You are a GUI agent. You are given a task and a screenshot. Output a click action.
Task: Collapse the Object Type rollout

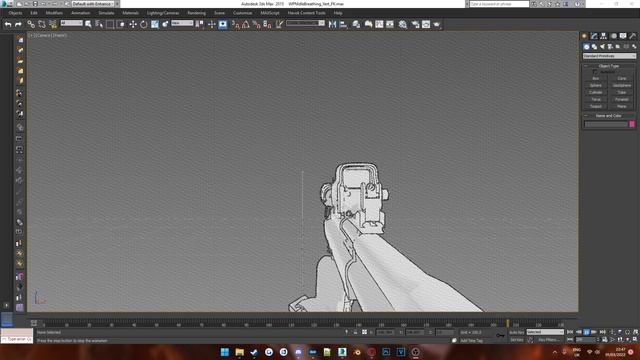coord(609,66)
